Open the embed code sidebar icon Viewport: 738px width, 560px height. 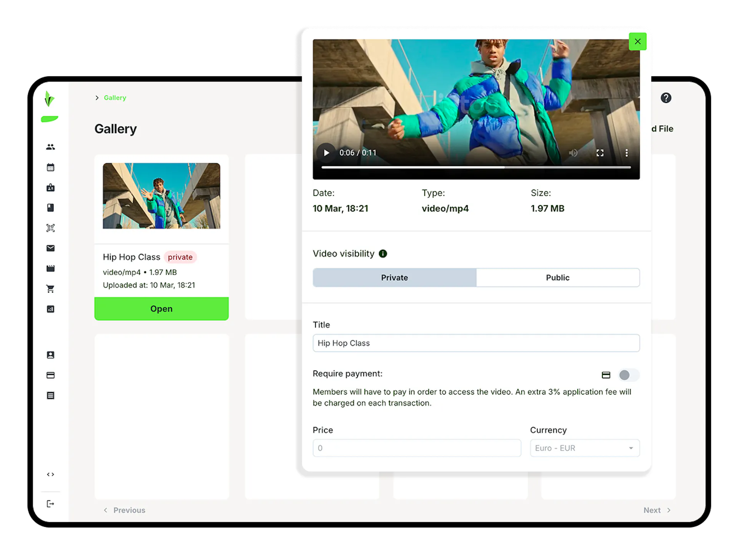(50, 474)
